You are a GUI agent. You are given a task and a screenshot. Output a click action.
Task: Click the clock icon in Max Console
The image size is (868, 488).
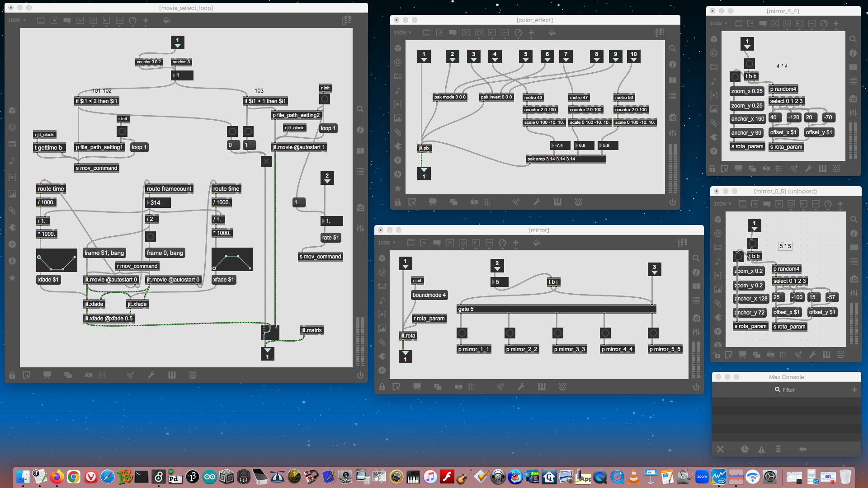click(x=745, y=449)
